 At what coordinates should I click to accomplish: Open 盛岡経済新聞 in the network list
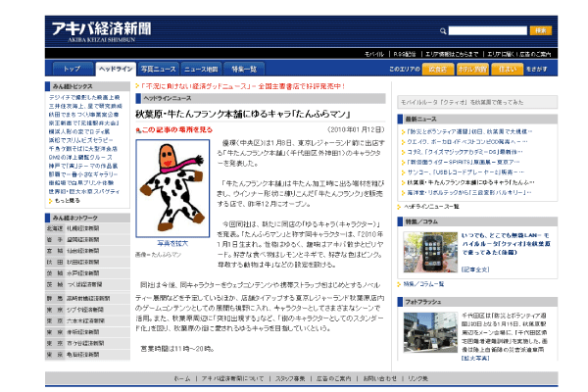[83, 239]
